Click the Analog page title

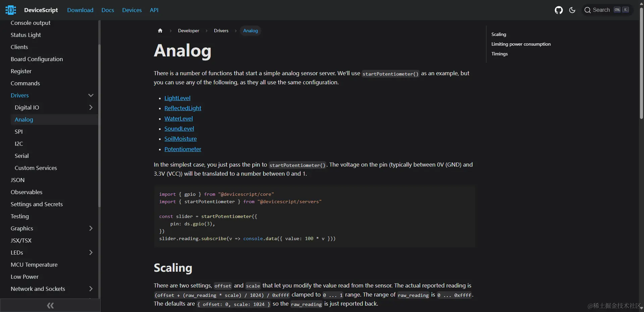click(182, 51)
